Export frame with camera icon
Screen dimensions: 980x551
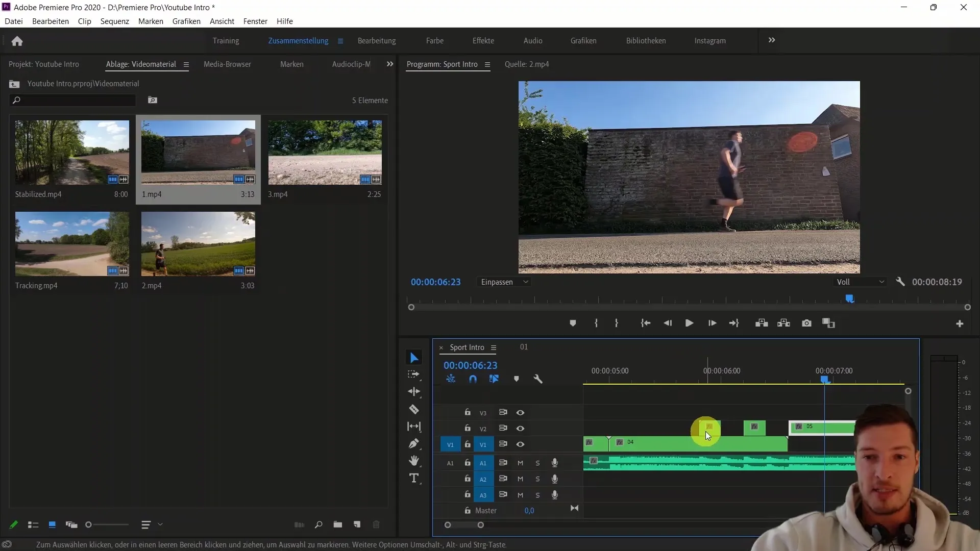pyautogui.click(x=806, y=323)
